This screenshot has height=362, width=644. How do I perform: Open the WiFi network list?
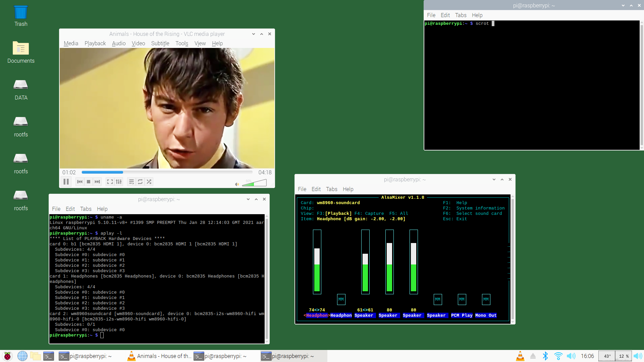point(558,356)
